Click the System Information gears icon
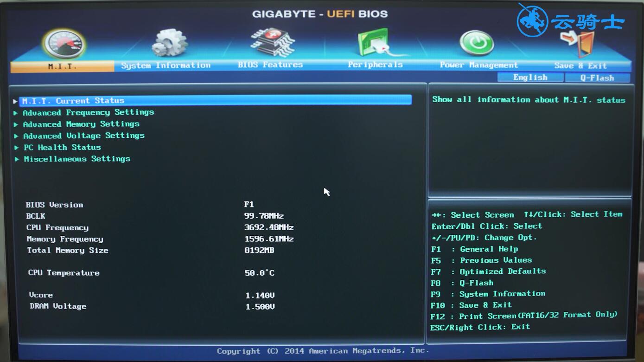The image size is (644, 362). tap(169, 43)
